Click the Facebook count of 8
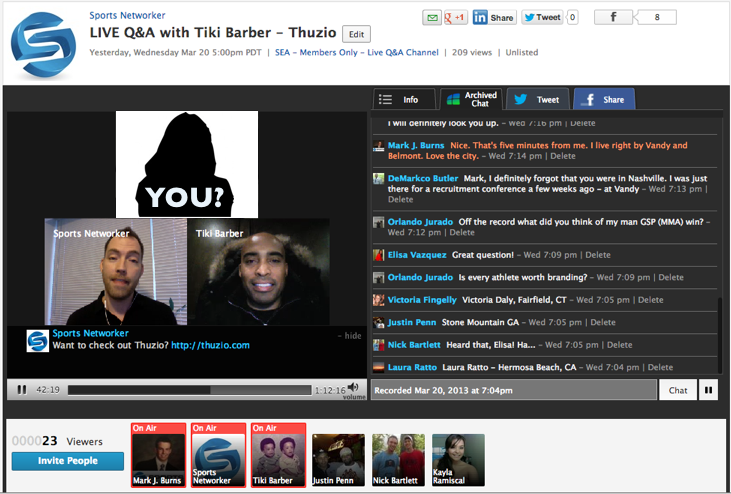 click(655, 18)
